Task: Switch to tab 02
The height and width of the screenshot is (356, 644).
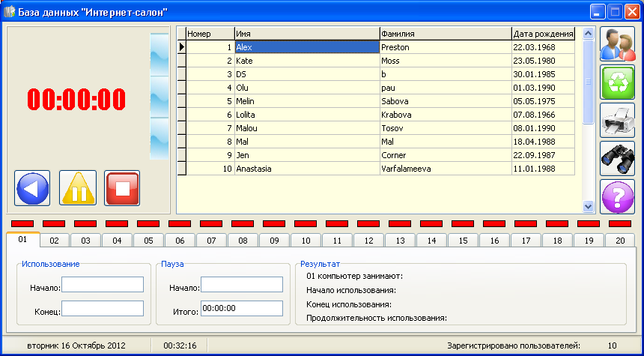Action: (54, 241)
